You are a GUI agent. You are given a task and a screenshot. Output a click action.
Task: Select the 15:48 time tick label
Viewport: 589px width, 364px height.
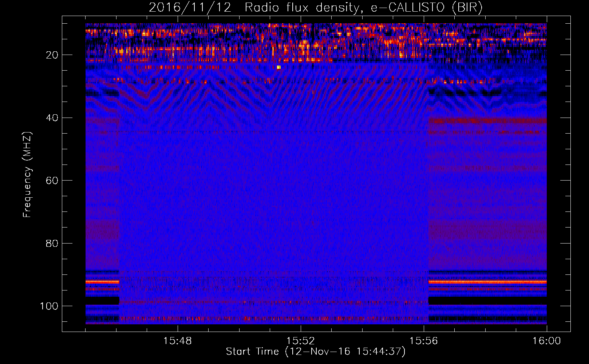[x=178, y=341]
